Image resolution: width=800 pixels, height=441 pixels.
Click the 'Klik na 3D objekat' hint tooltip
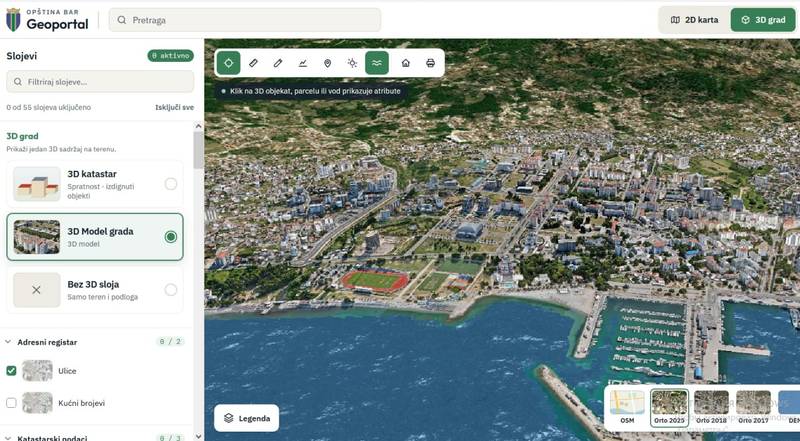pos(311,91)
